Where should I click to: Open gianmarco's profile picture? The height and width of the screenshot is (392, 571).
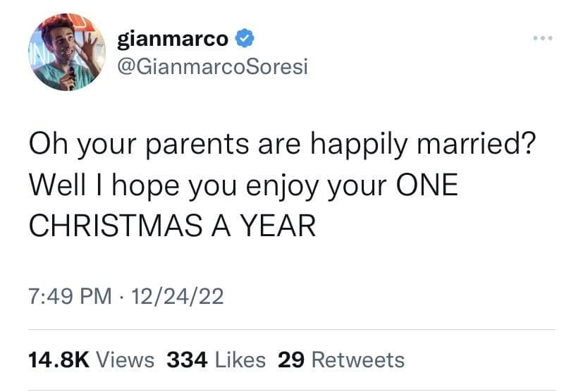[67, 54]
